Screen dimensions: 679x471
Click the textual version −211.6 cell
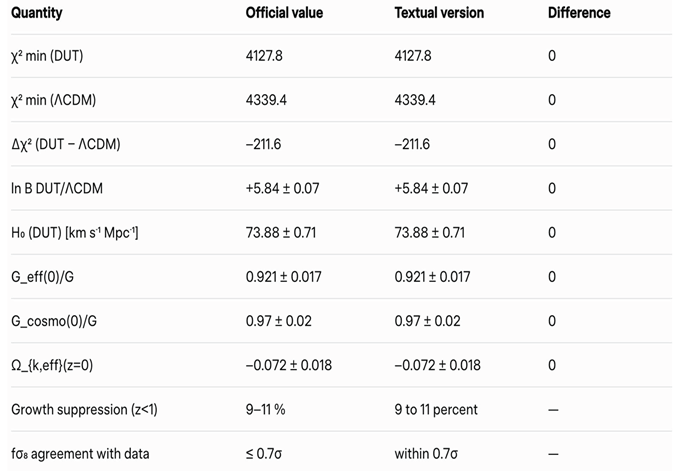pos(412,144)
